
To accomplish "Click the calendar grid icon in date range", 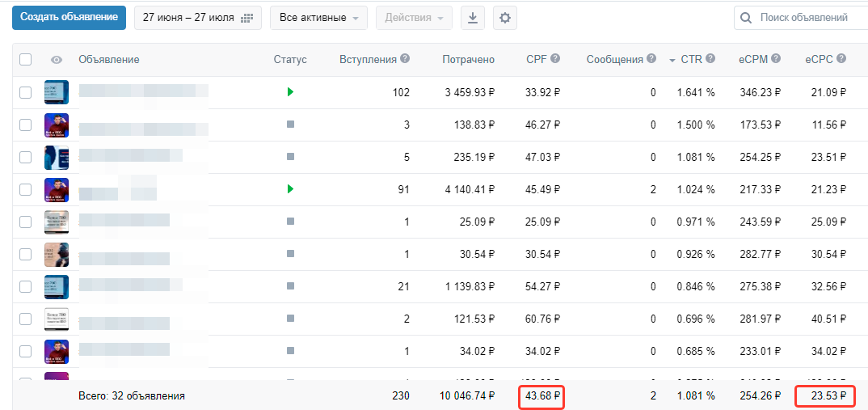I will 246,18.
